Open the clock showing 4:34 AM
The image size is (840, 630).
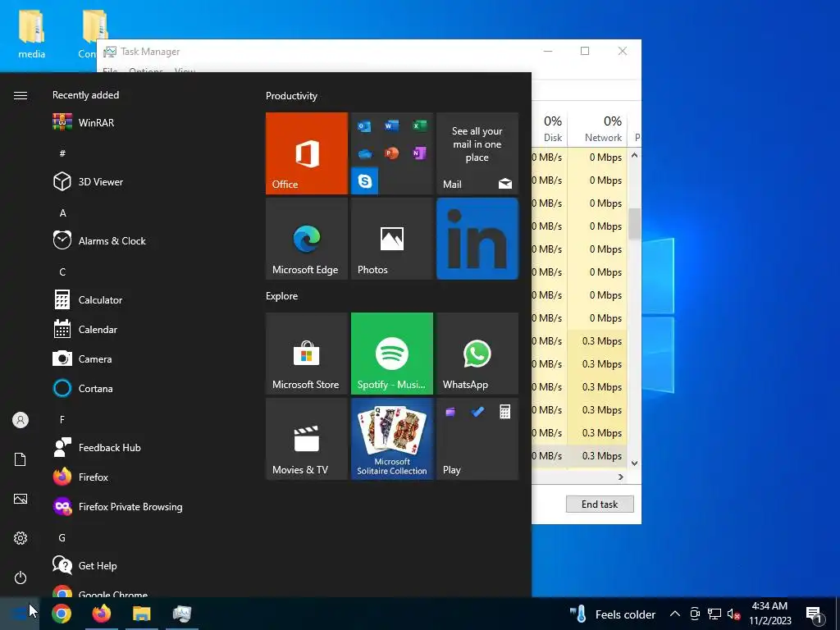coord(769,614)
